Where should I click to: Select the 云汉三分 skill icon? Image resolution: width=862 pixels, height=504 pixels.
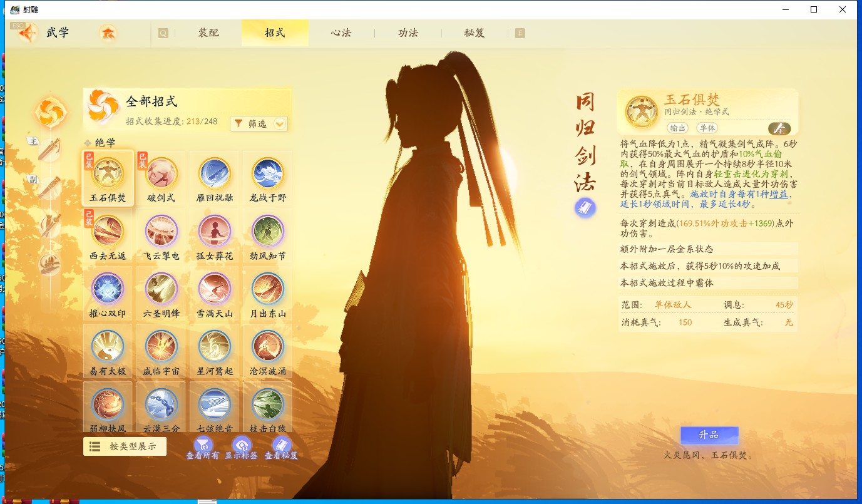[x=162, y=404]
